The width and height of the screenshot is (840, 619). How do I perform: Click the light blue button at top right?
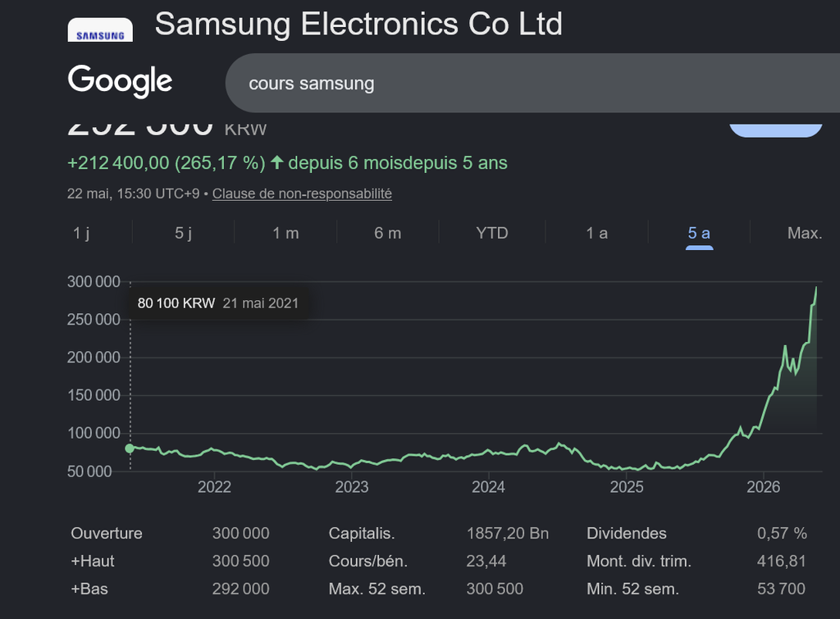776,130
